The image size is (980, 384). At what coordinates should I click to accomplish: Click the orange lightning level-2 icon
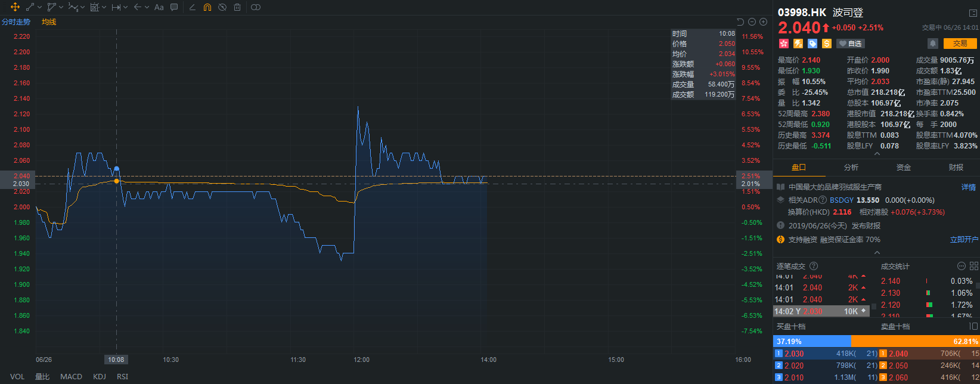tap(798, 44)
